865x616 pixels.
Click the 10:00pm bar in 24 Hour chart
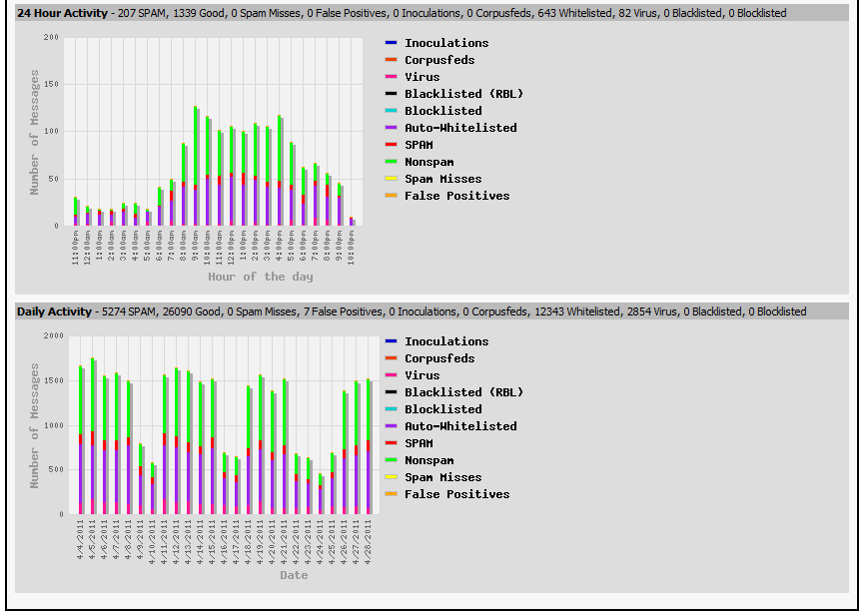pos(351,221)
